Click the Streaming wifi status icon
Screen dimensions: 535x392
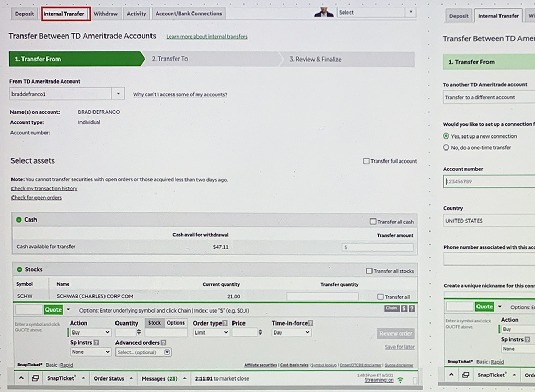[x=400, y=381]
